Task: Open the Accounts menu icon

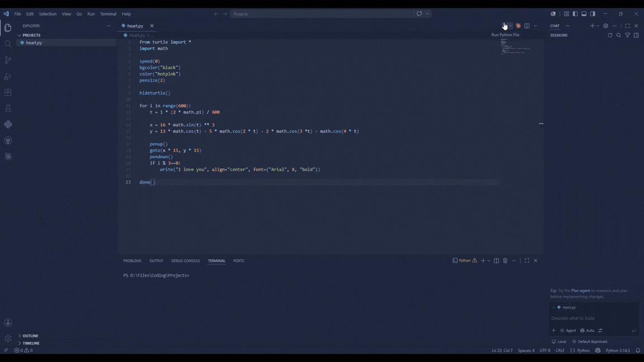Action: point(8,322)
